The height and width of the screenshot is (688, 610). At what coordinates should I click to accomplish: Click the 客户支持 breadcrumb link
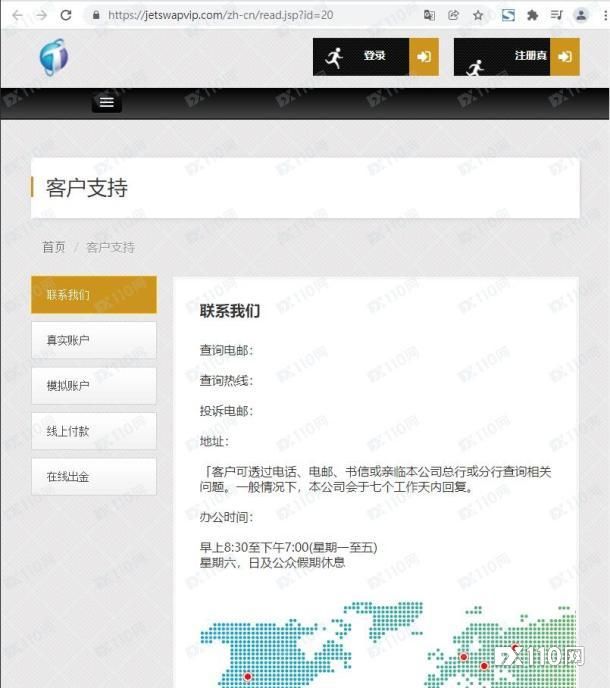[x=111, y=247]
